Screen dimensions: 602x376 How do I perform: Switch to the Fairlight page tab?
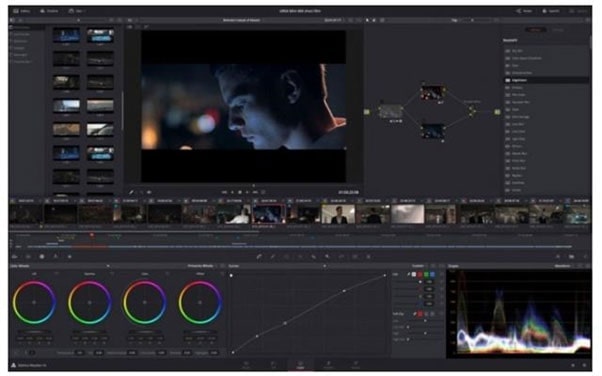328,365
